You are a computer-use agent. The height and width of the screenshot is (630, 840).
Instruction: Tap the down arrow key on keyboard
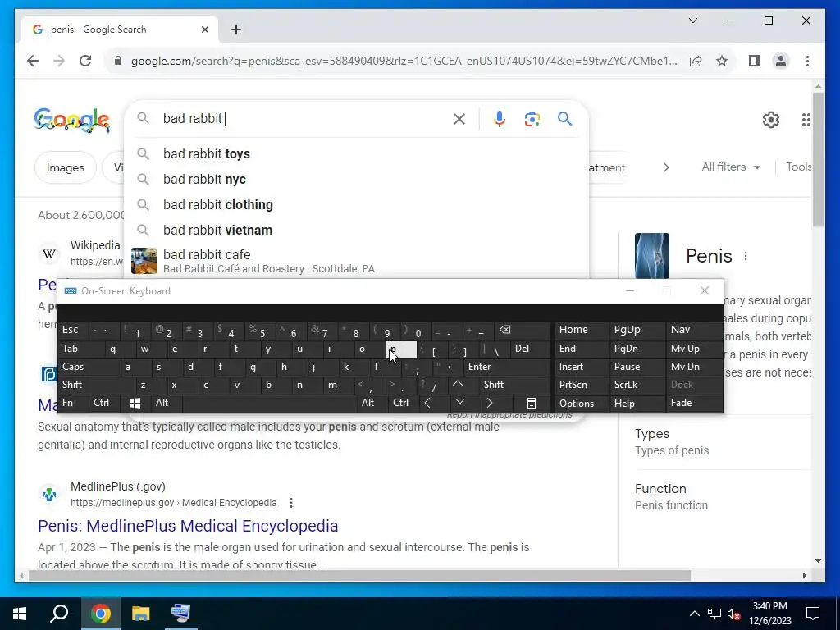tap(459, 402)
